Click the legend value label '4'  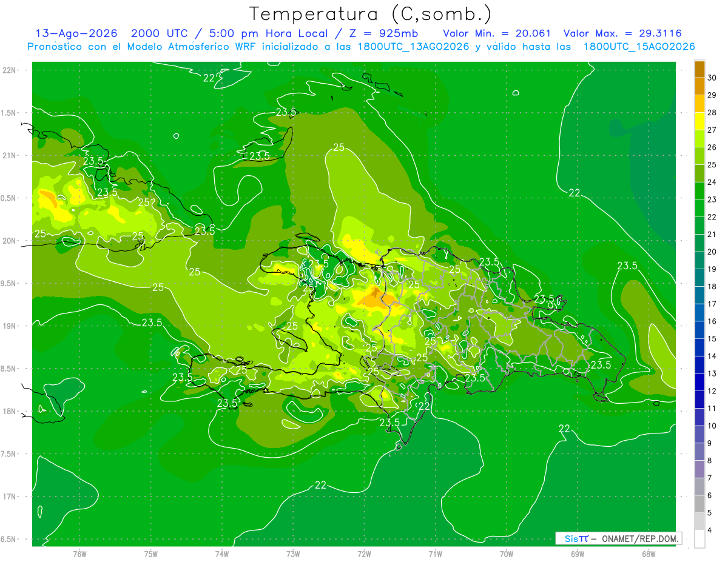pos(710,530)
